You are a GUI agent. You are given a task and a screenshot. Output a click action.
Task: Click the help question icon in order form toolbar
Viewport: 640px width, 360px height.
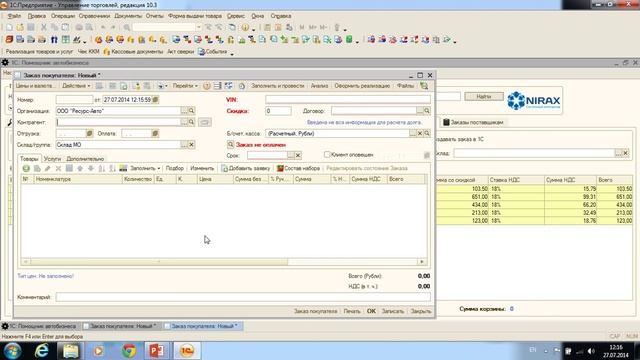[207, 86]
